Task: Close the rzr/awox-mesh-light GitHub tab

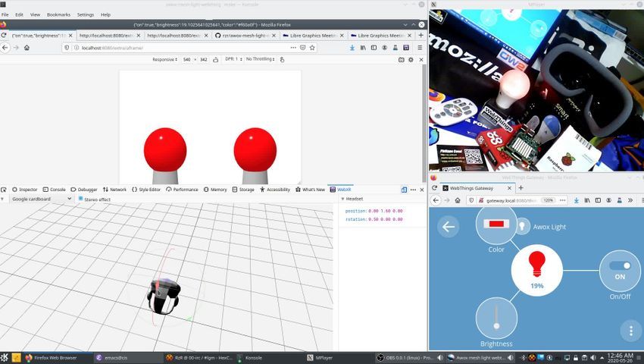Action: tap(274, 36)
